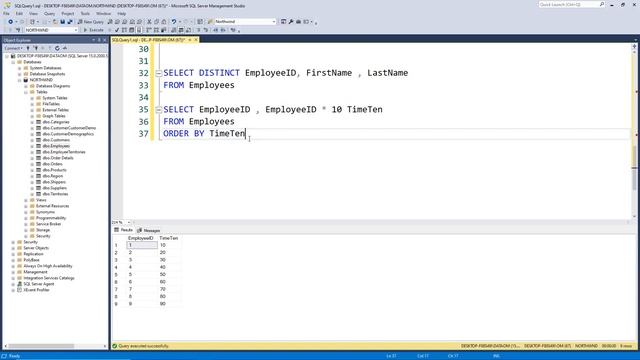Switch to the Messages tab
Screen dimensions: 640x360
[149, 231]
